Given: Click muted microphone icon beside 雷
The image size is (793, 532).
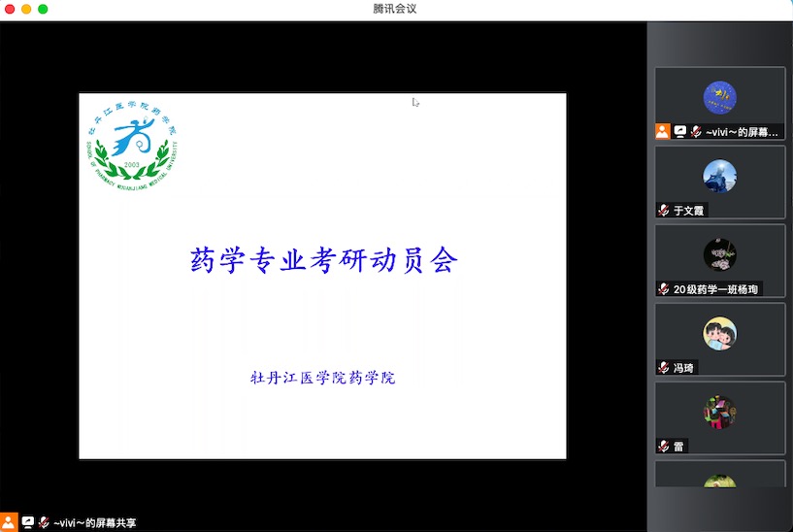Looking at the screenshot, I should pyautogui.click(x=663, y=447).
